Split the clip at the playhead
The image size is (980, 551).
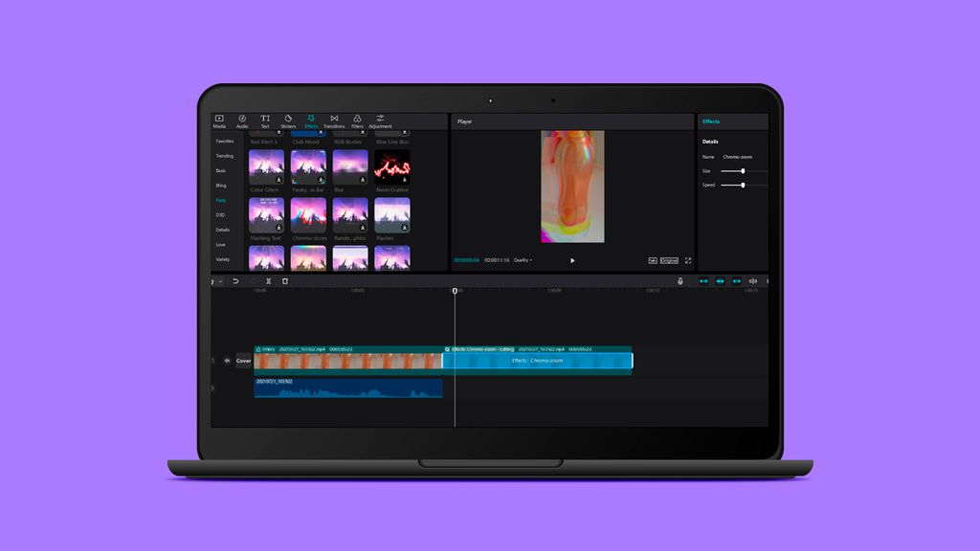(269, 281)
